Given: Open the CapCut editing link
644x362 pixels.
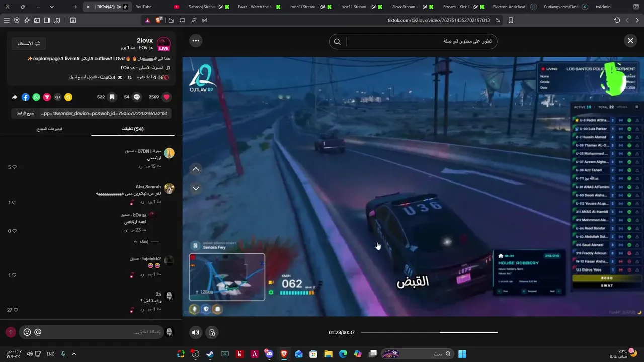Looking at the screenshot, I should 96,77.
